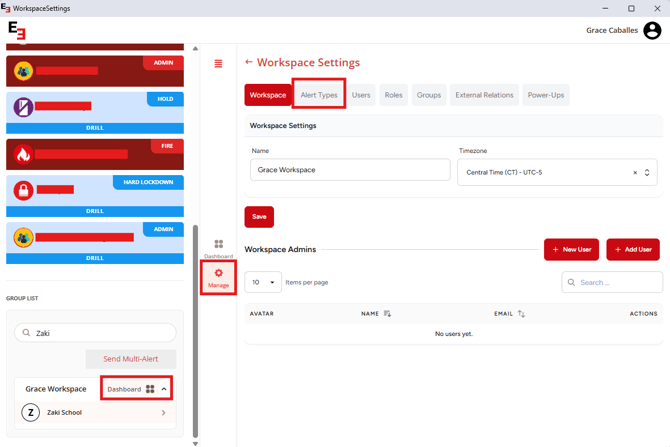The width and height of the screenshot is (670, 447).
Task: Expand the Timezone dropdown
Action: [647, 173]
